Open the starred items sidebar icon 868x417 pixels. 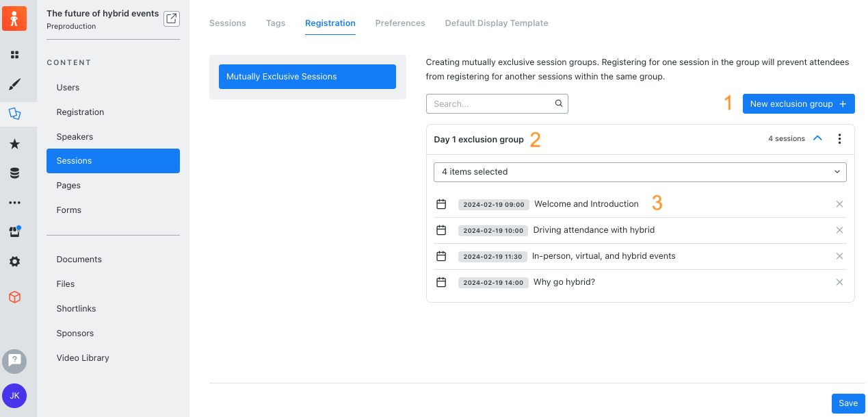coord(15,143)
